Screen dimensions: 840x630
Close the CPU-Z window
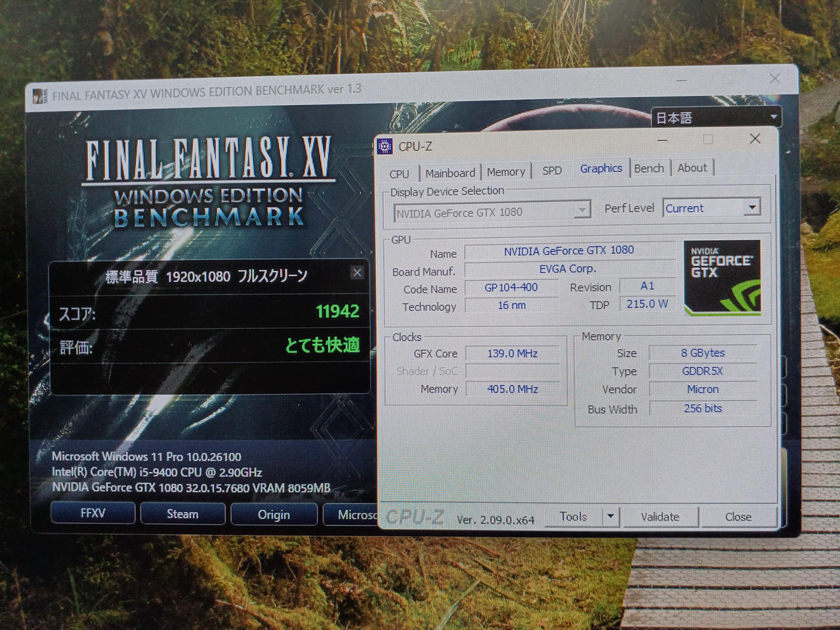[755, 138]
